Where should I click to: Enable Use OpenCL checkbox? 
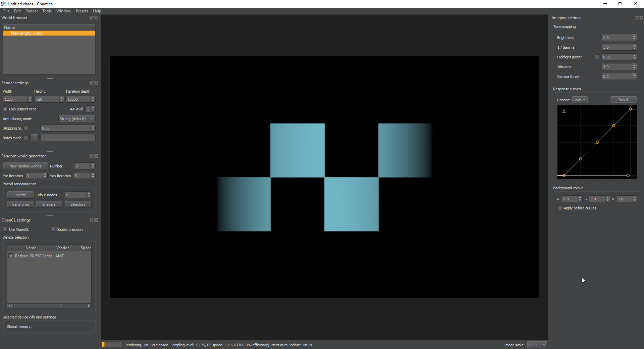coord(5,230)
